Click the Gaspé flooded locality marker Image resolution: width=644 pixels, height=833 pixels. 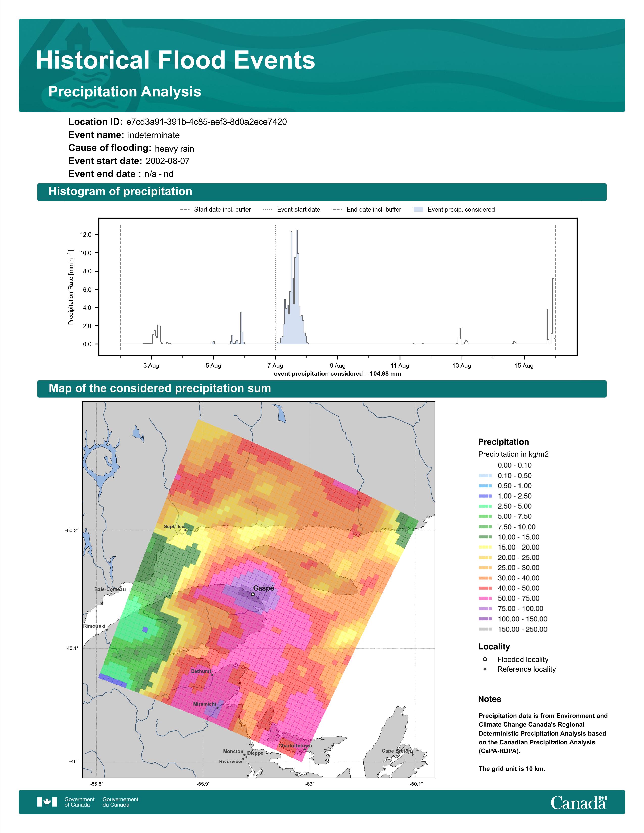point(253,594)
